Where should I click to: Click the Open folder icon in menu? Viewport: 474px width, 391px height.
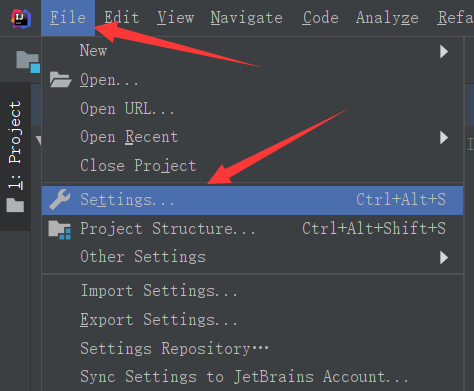pyautogui.click(x=60, y=80)
